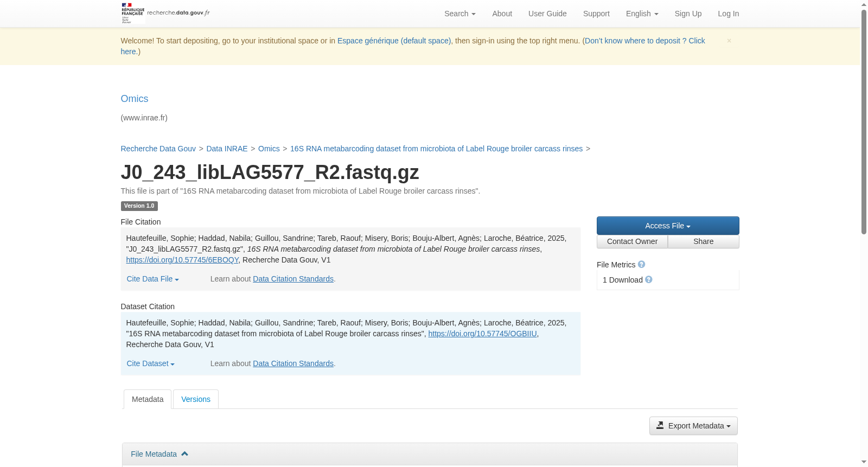868x467 pixels.
Task: Click the (www.inrae.fr) text
Action: (x=144, y=118)
